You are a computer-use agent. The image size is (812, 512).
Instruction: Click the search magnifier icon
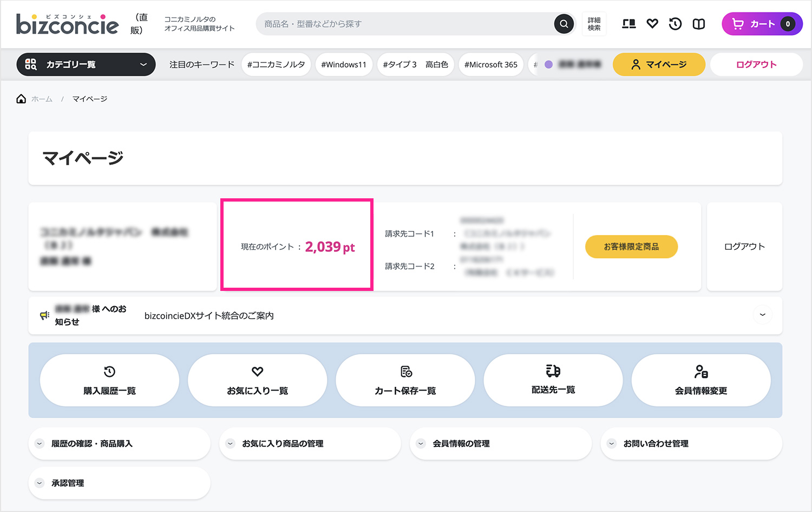[564, 24]
